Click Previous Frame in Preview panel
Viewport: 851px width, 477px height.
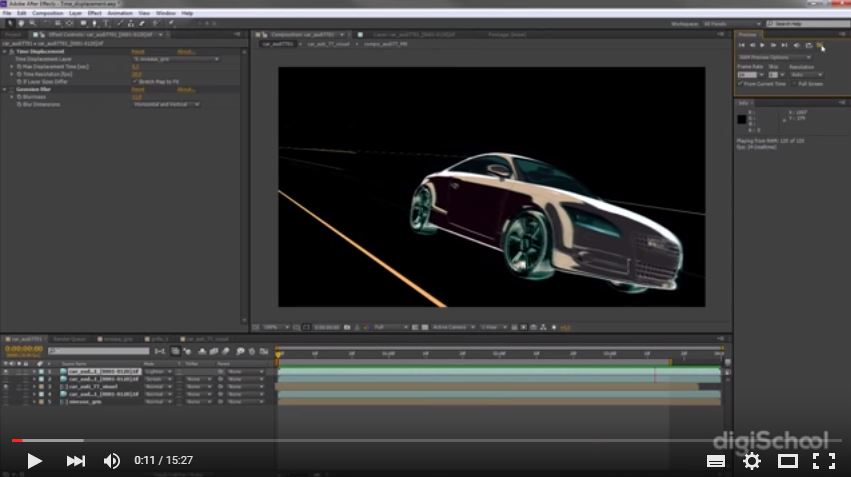[x=752, y=46]
